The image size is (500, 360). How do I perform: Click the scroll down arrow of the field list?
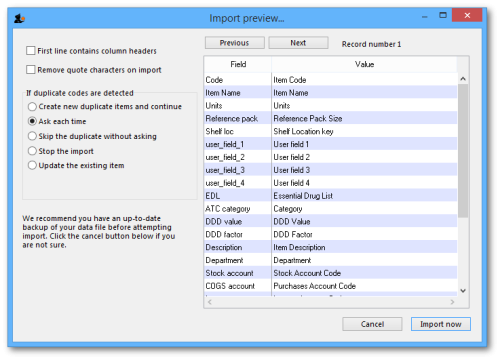point(463,291)
